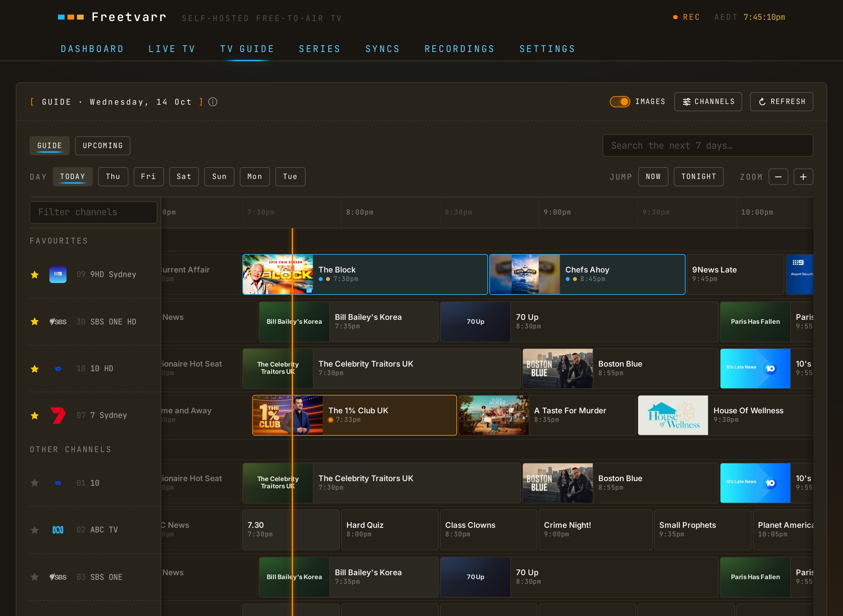Click the 9HD Sydney channel logo
Viewport: 843px width, 616px height.
click(58, 275)
